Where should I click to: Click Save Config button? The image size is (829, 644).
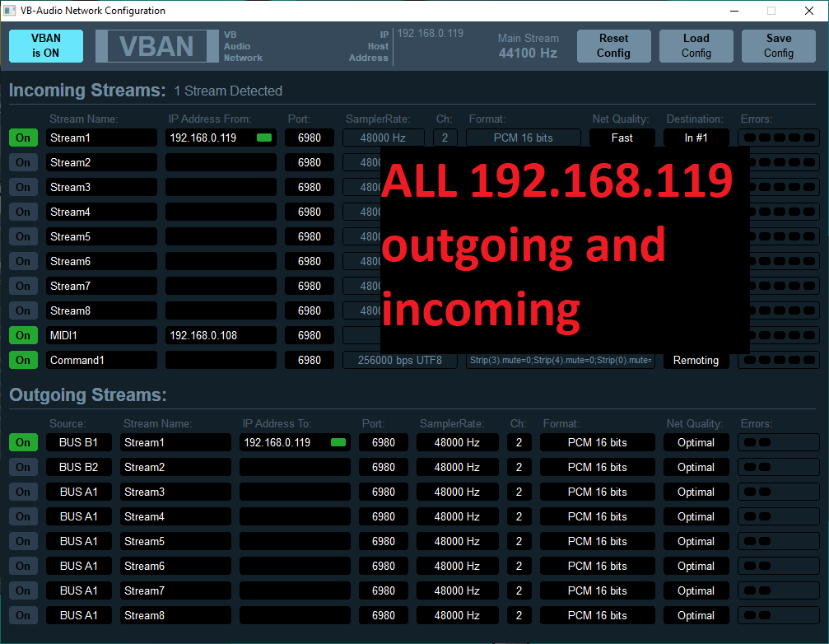[779, 46]
